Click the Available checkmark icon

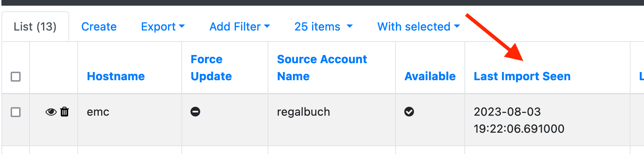pyautogui.click(x=409, y=112)
